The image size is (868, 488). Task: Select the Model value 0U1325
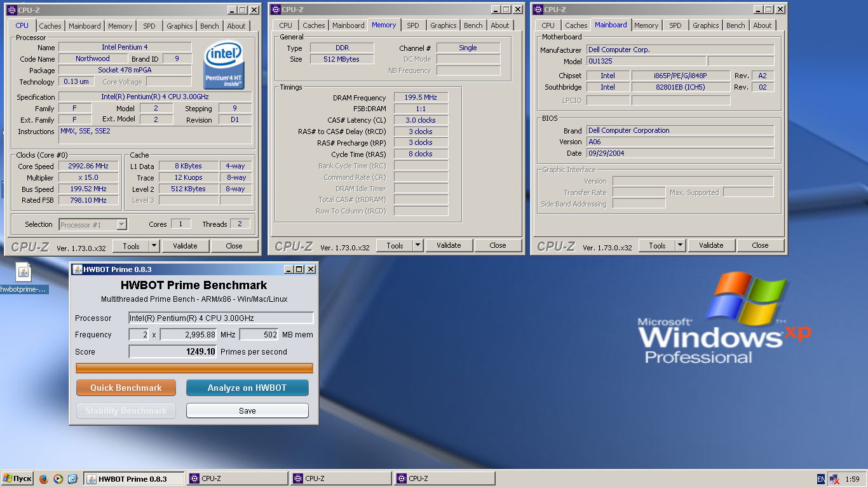pos(646,61)
